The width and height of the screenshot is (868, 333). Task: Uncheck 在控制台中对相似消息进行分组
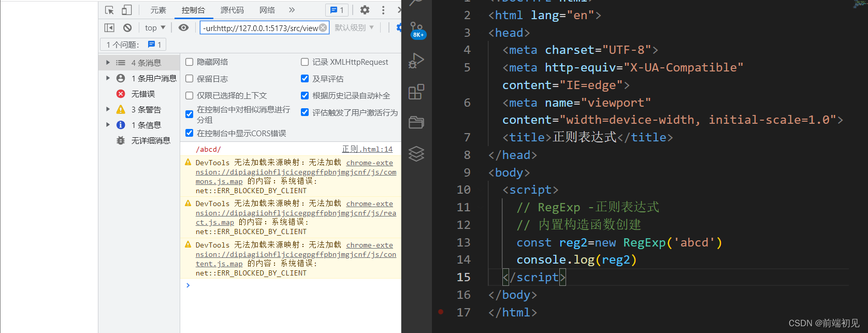pos(190,114)
